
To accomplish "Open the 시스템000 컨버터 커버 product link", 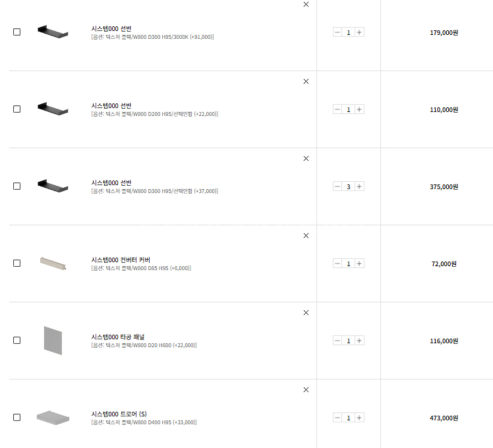I will [121, 260].
